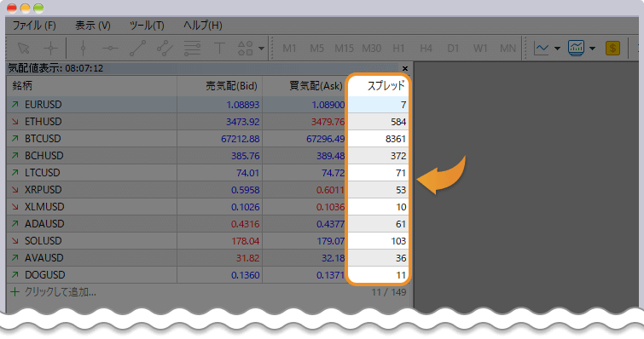Switch to W1 timeframe
The image size is (644, 339).
(480, 49)
